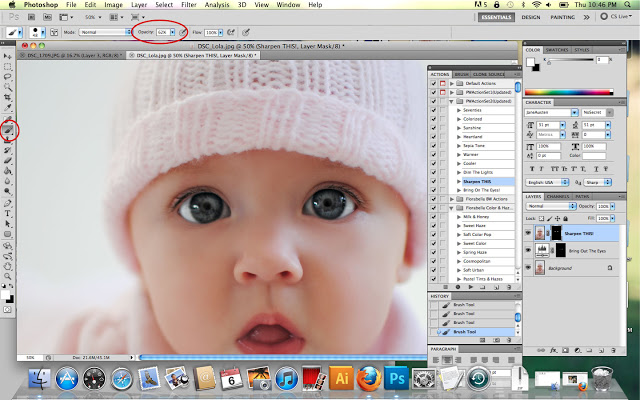Toggle checkbox for Sharpen THIS action
The width and height of the screenshot is (640, 400).
[x=433, y=181]
